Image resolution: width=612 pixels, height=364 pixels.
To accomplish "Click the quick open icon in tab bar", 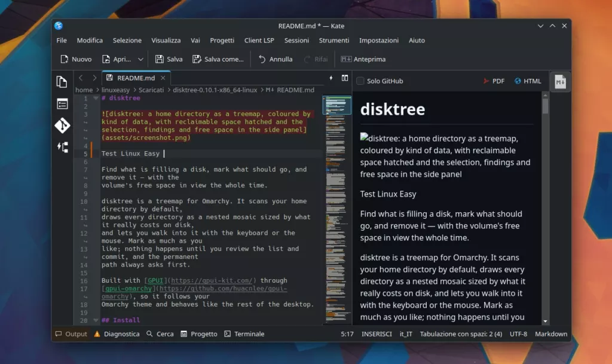I will point(331,78).
